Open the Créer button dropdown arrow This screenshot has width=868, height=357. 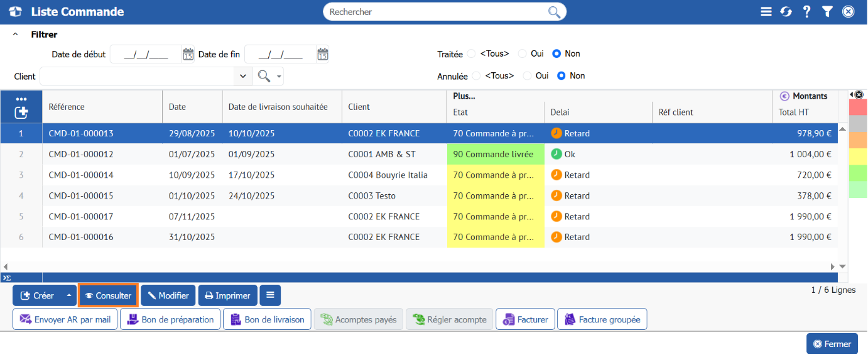click(69, 295)
